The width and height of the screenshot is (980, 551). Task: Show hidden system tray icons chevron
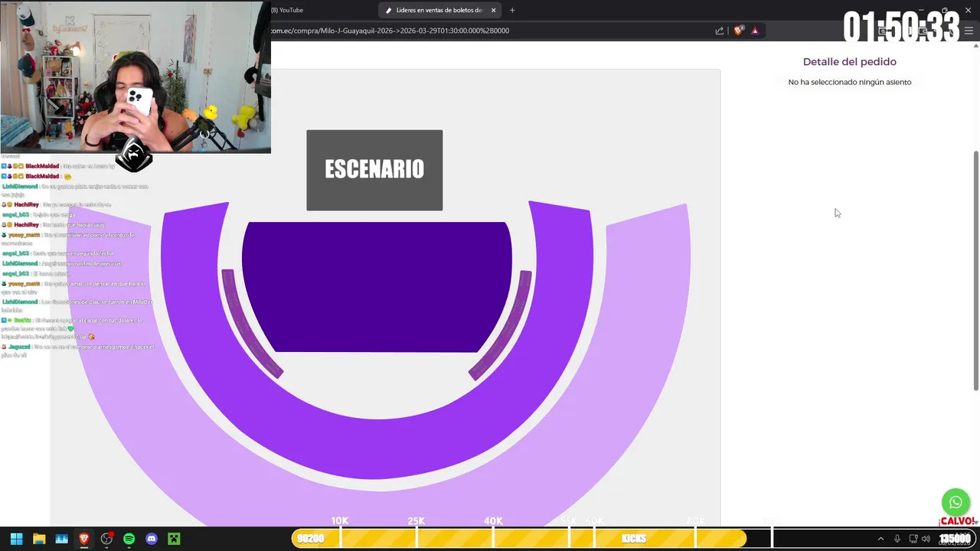coord(880,539)
